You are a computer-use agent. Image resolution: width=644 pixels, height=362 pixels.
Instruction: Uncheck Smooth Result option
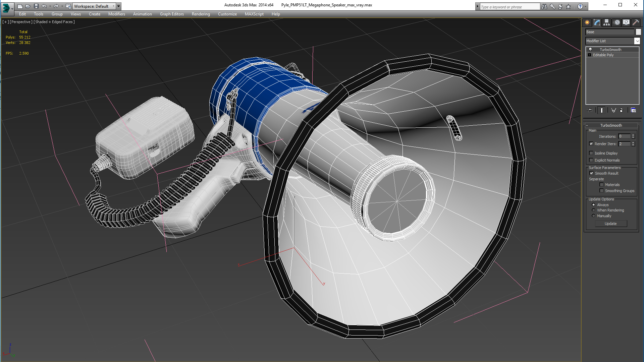coord(591,173)
